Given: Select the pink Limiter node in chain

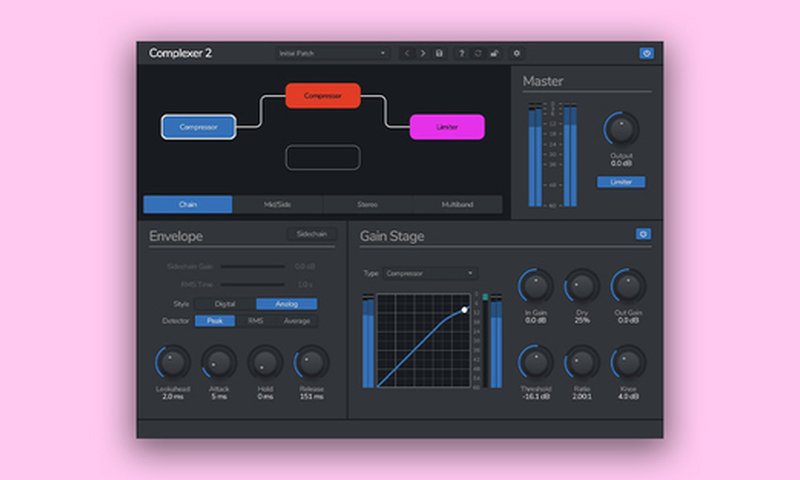Looking at the screenshot, I should [x=447, y=126].
